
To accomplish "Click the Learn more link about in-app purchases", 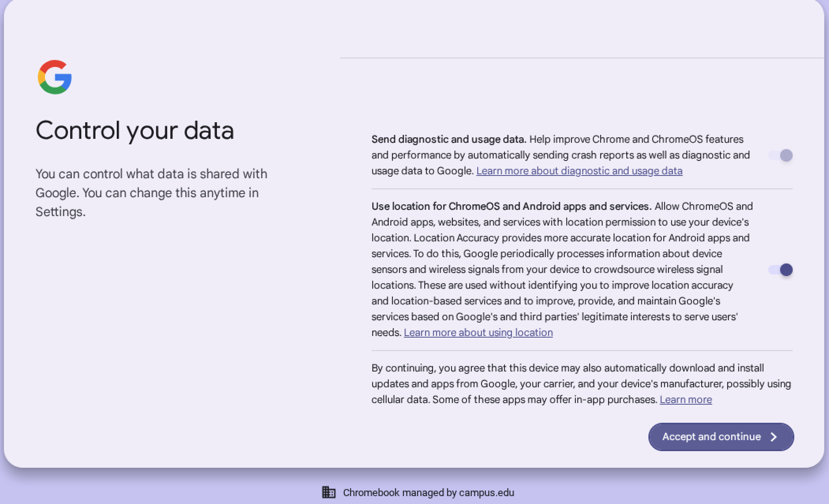I will 686,399.
